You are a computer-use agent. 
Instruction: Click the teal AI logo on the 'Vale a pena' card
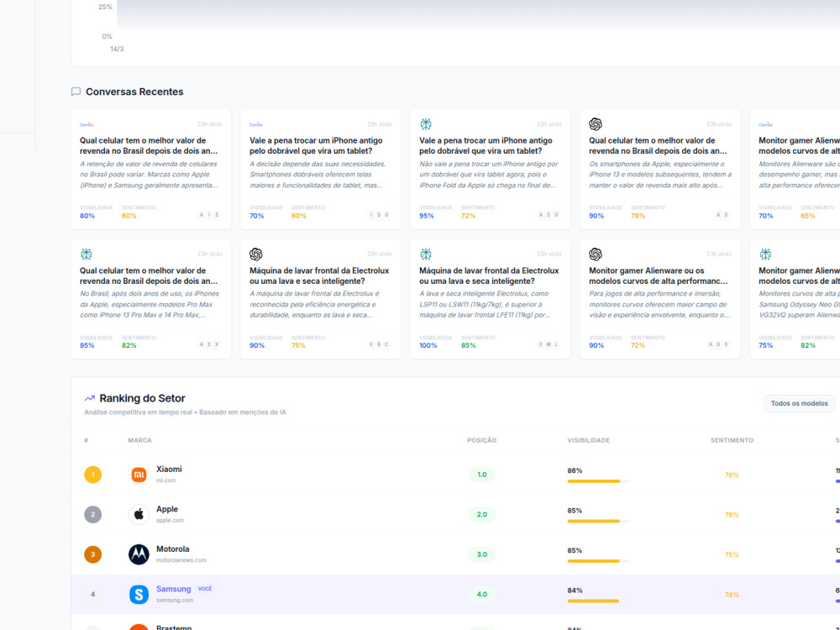(425, 124)
